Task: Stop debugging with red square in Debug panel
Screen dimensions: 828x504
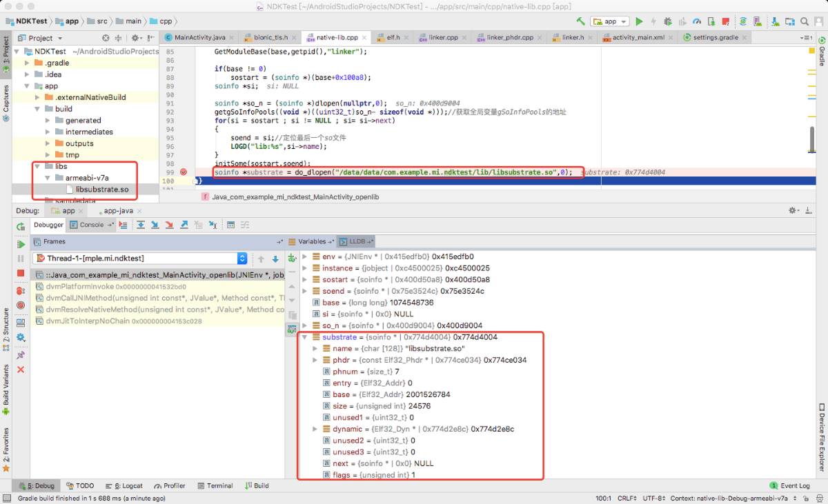Action: click(21, 273)
